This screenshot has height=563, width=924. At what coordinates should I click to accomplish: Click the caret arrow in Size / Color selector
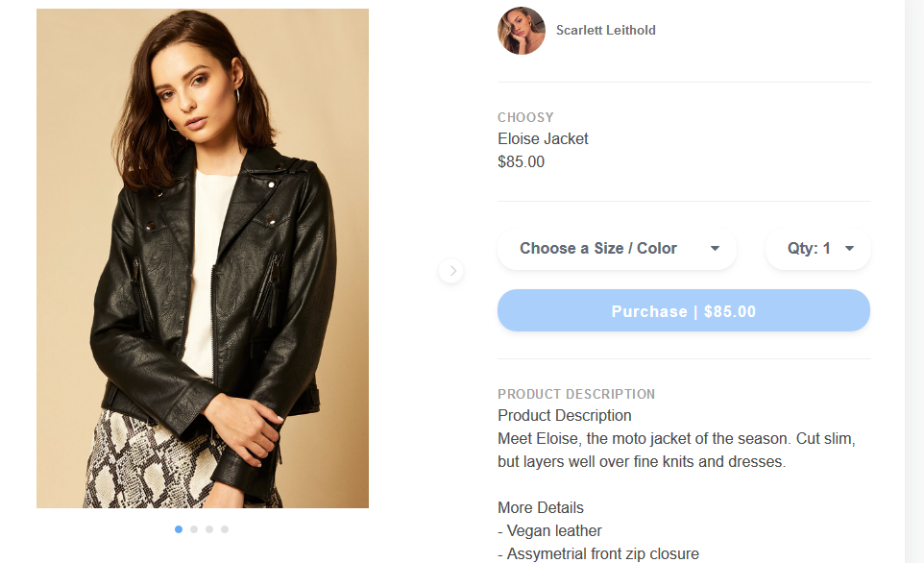coord(715,249)
